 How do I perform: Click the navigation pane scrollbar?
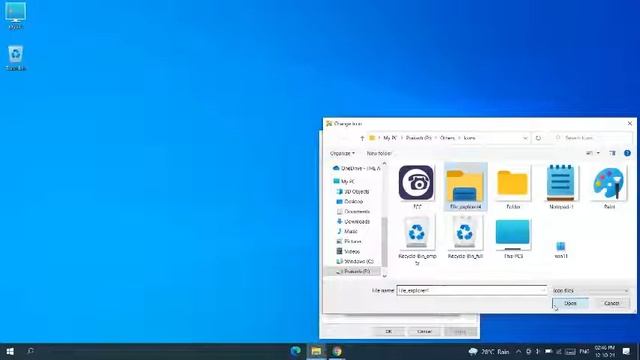click(384, 243)
